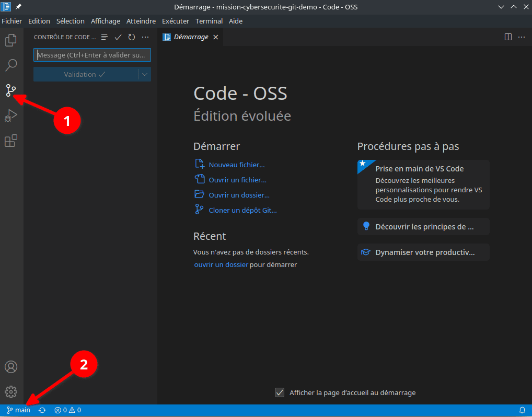The width and height of the screenshot is (532, 417).
Task: Click inside the commit message field
Action: (92, 54)
